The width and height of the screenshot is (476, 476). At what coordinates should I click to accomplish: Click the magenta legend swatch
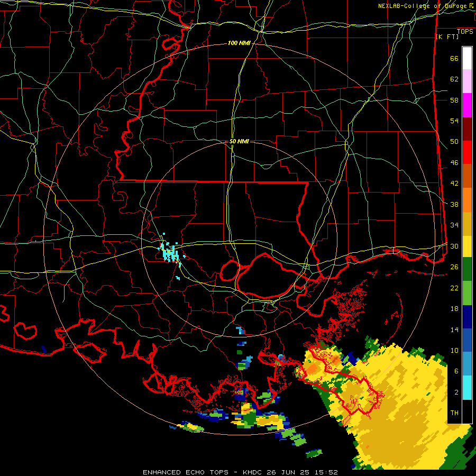click(x=467, y=105)
